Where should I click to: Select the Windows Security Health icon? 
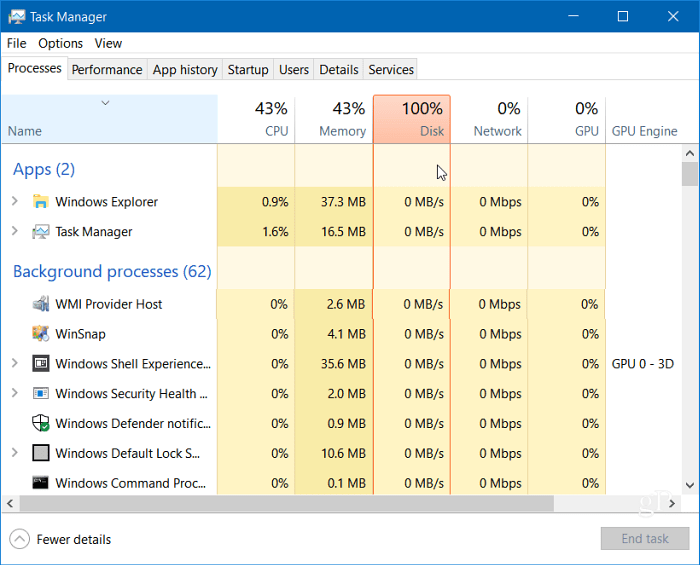(x=41, y=394)
